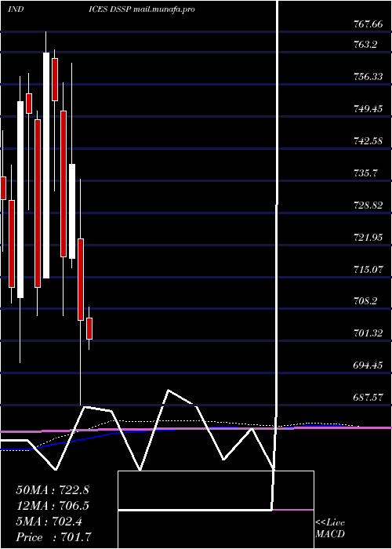Click the 767.66 price level label
Viewport: 392px width, 549px height.
point(367,24)
